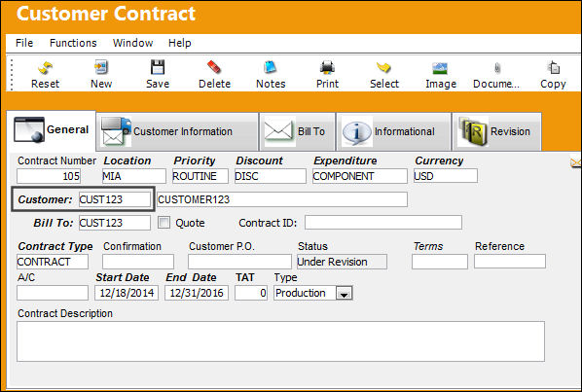Click the bold Discount label

tap(259, 160)
